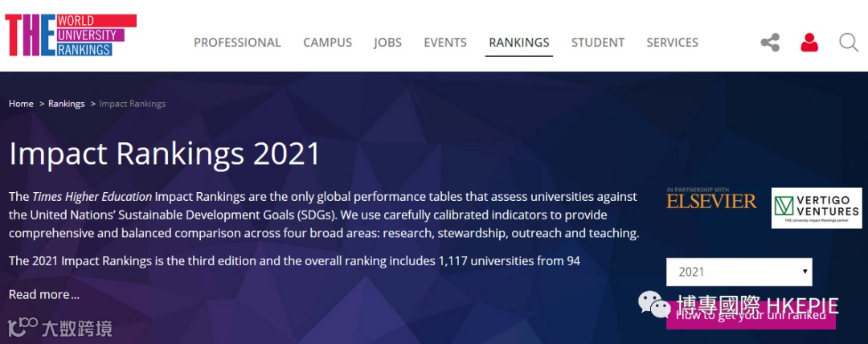
Task: Open the Professional menu
Action: [237, 43]
